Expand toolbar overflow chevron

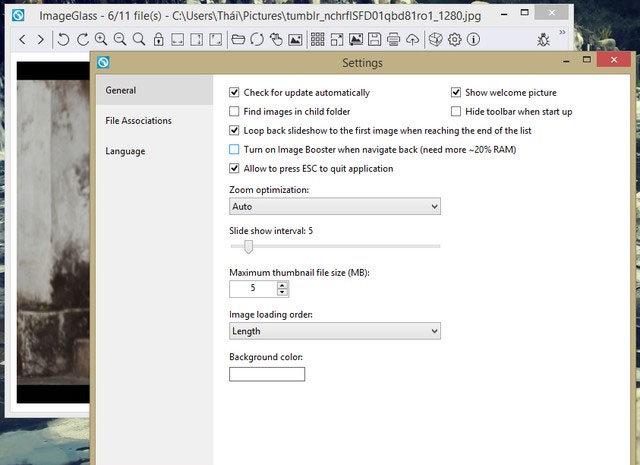562,33
